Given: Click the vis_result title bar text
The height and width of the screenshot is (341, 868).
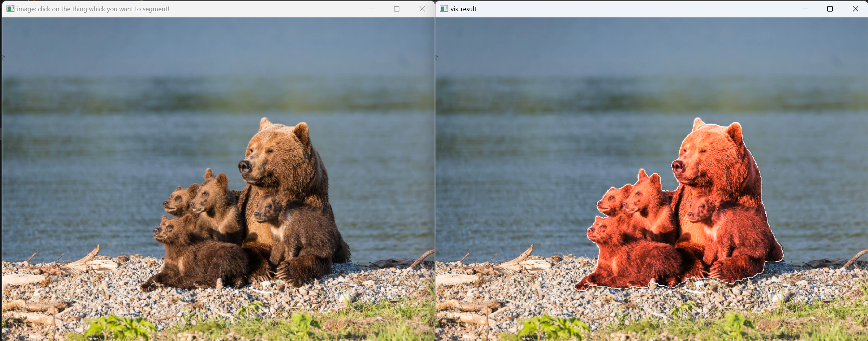Looking at the screenshot, I should point(463,9).
